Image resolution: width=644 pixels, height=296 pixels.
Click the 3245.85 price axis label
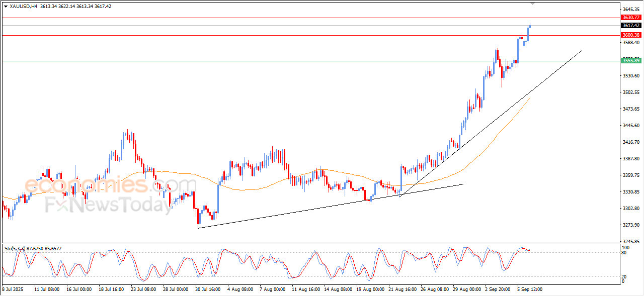pyautogui.click(x=630, y=242)
